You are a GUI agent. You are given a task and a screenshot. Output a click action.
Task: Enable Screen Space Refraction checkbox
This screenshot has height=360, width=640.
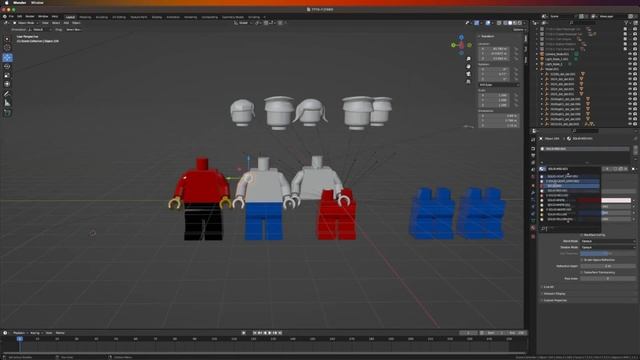tap(582, 260)
